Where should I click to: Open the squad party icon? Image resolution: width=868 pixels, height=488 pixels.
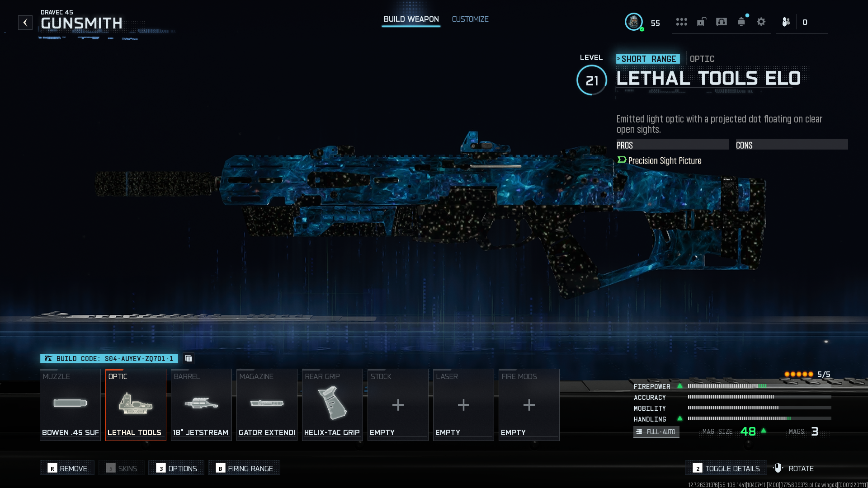tap(786, 22)
